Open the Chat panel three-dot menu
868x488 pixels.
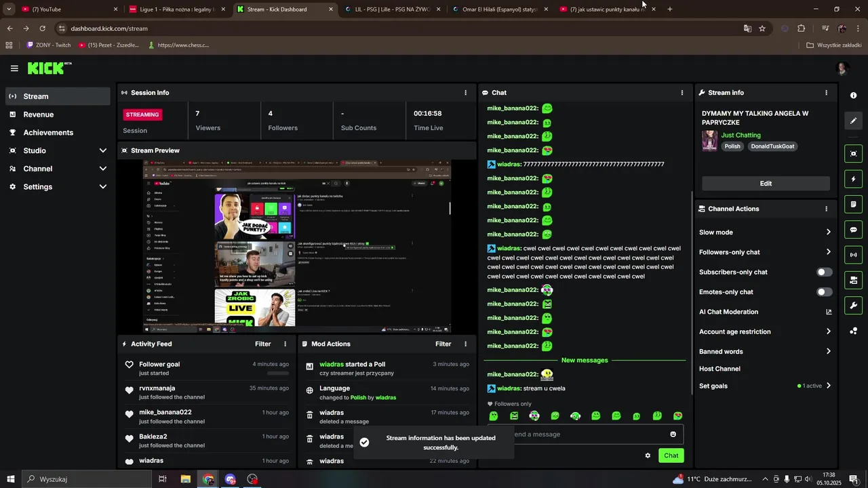[682, 93]
